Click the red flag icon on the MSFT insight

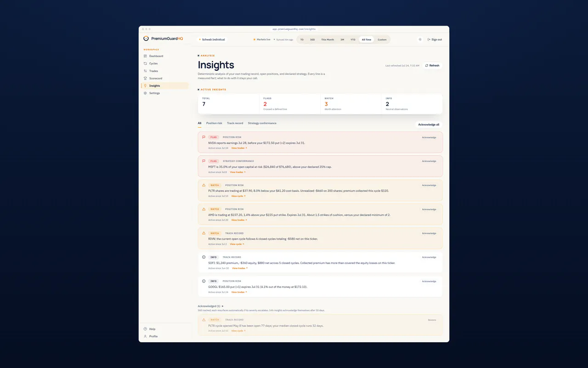tap(204, 161)
